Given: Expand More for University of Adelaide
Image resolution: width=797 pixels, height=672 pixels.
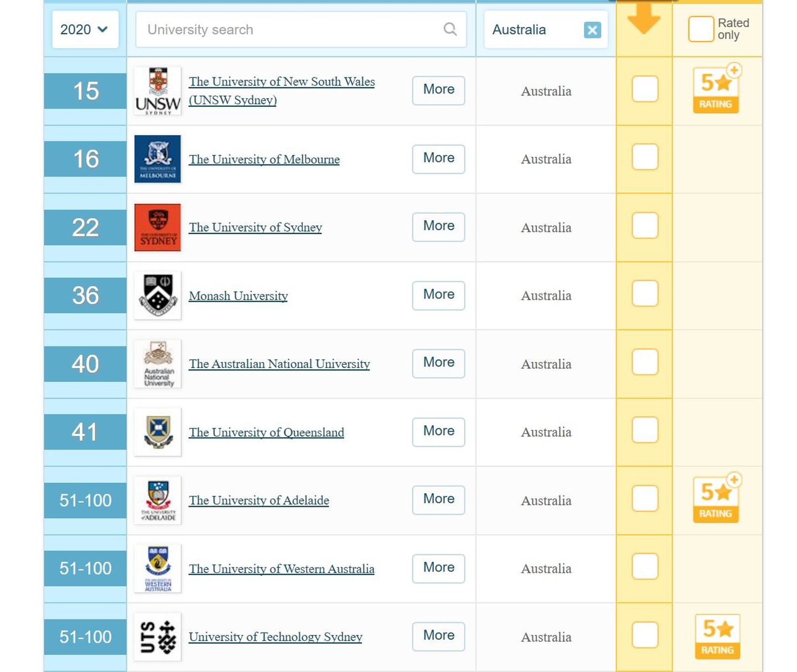Looking at the screenshot, I should point(438,500).
